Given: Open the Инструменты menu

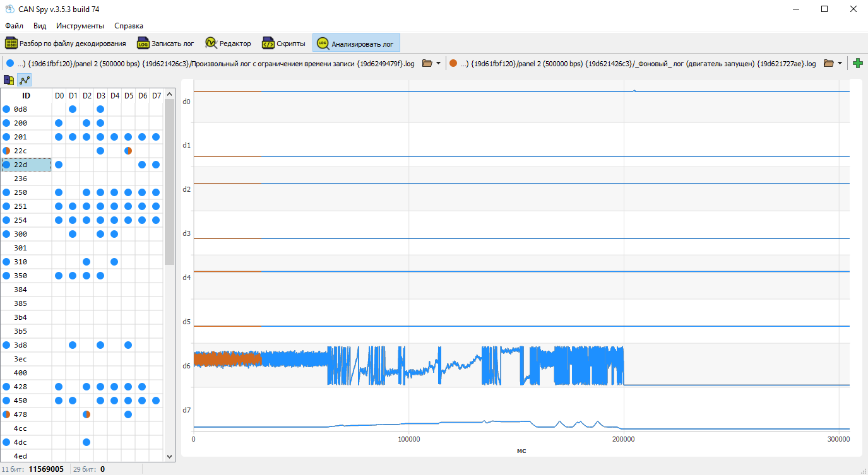Looking at the screenshot, I should pos(80,26).
